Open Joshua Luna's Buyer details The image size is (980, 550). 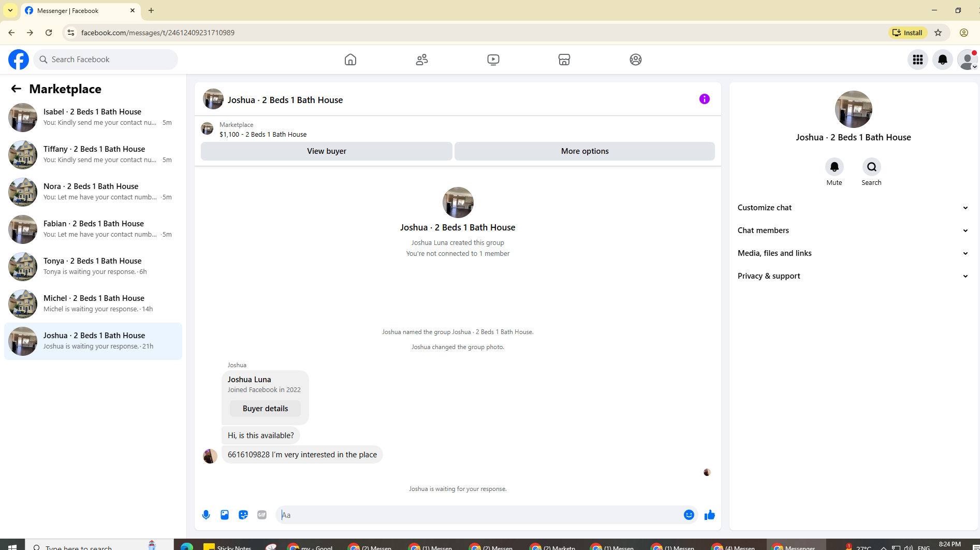pyautogui.click(x=265, y=409)
